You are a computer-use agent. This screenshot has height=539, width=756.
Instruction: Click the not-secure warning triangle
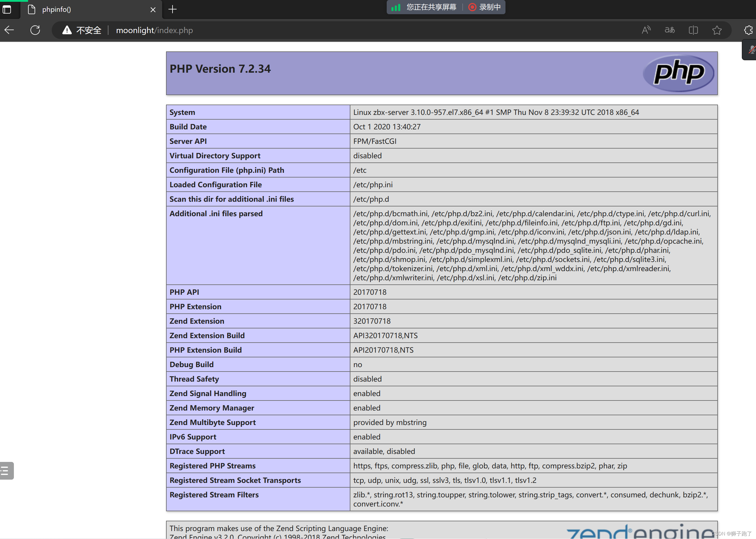point(67,30)
